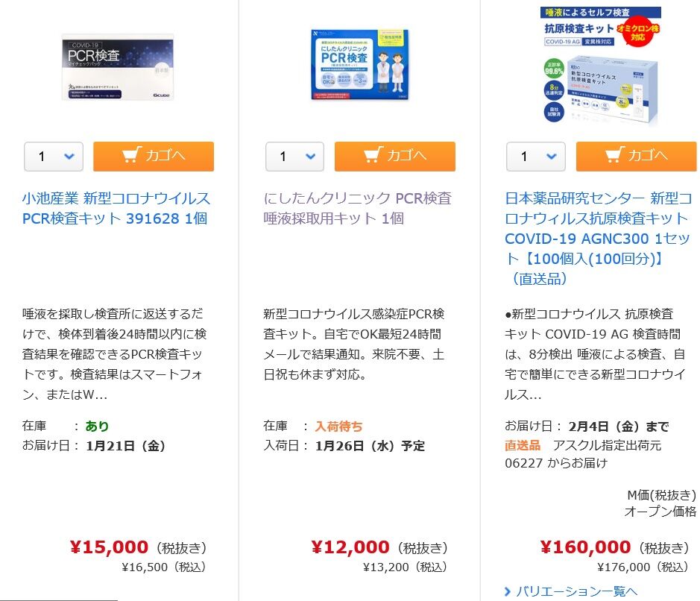This screenshot has height=601, width=700.
Task: Open the にしたんクリニック PCR検査 唾液採取用キット link
Action: [x=357, y=209]
